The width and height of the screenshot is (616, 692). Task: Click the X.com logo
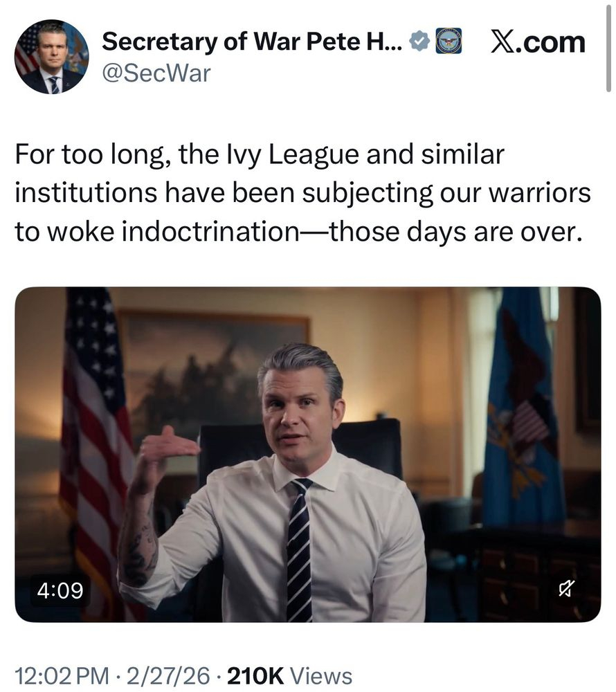[538, 42]
